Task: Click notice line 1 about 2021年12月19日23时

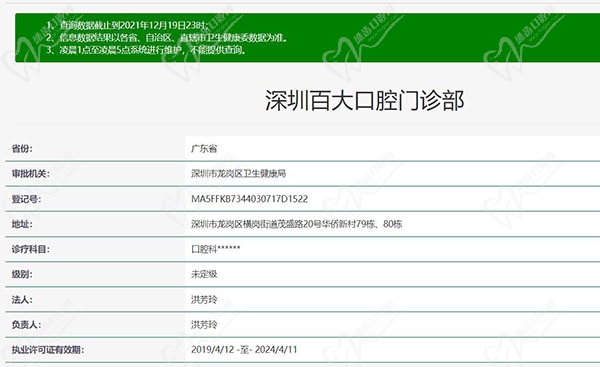Action: [x=127, y=25]
